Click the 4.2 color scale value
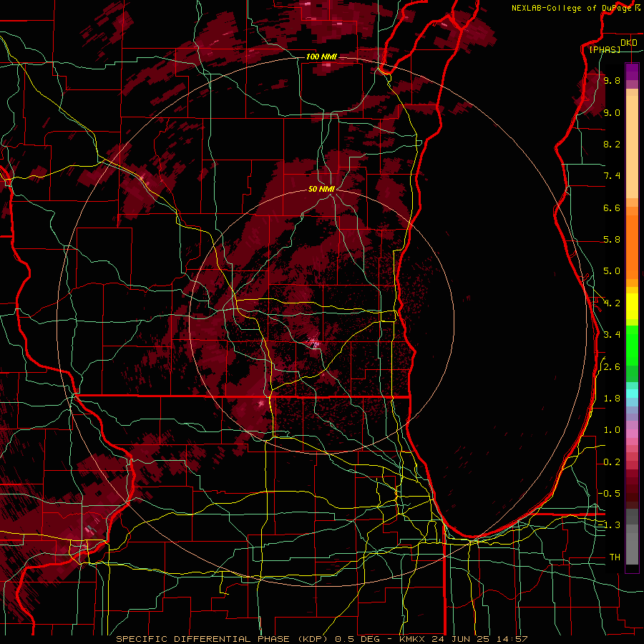The width and height of the screenshot is (644, 644). (612, 303)
